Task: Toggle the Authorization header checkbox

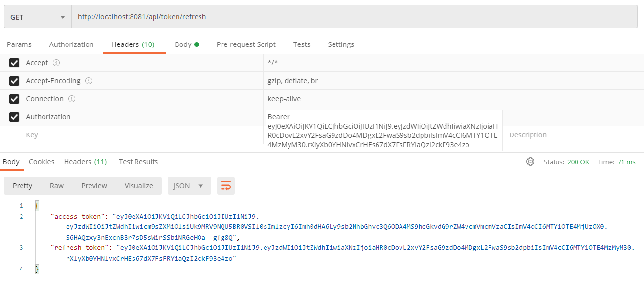Action: (x=14, y=116)
